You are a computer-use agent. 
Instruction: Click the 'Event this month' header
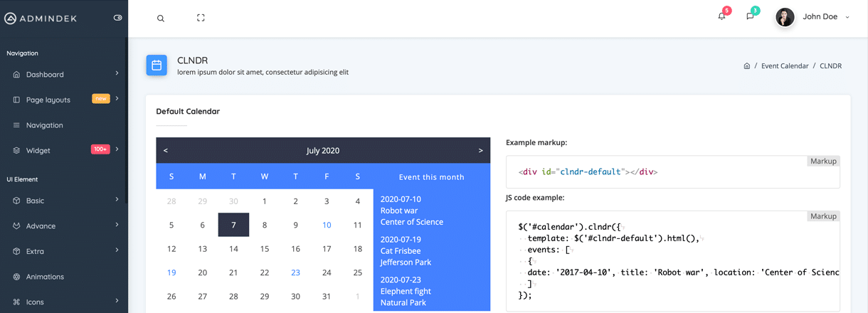(x=431, y=177)
